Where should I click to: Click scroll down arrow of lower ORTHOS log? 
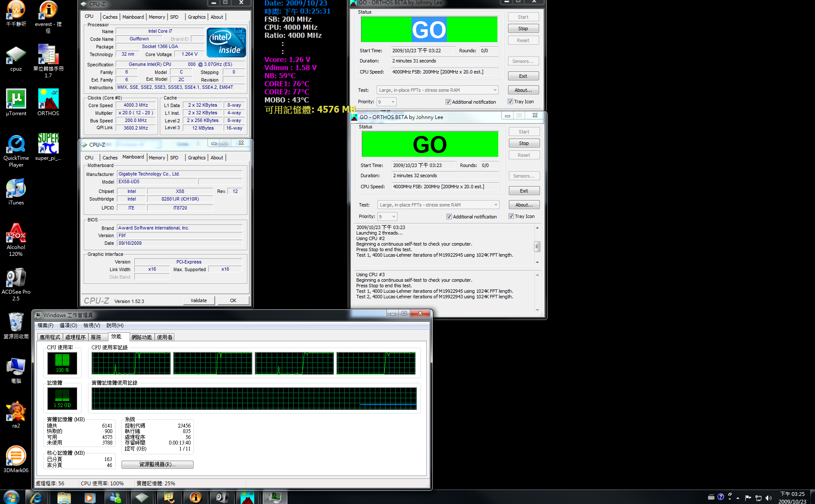click(x=537, y=310)
